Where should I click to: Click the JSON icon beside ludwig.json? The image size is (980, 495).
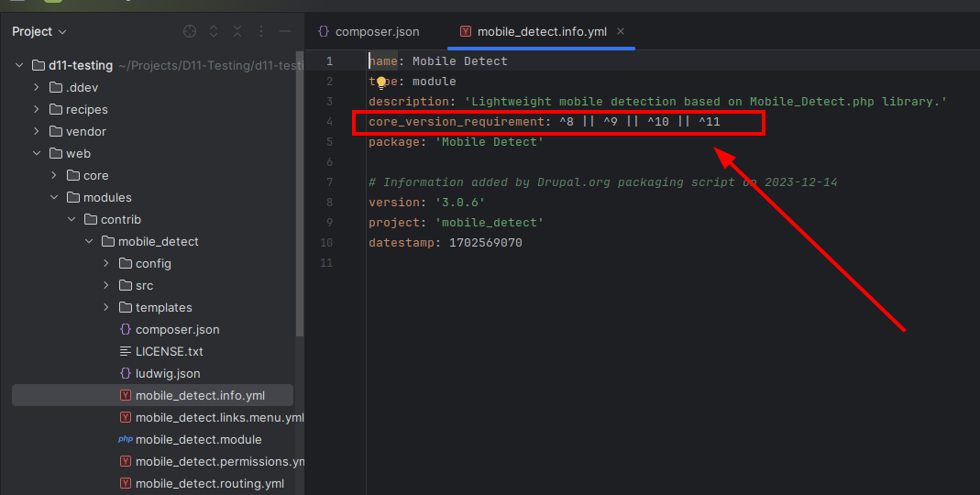126,373
